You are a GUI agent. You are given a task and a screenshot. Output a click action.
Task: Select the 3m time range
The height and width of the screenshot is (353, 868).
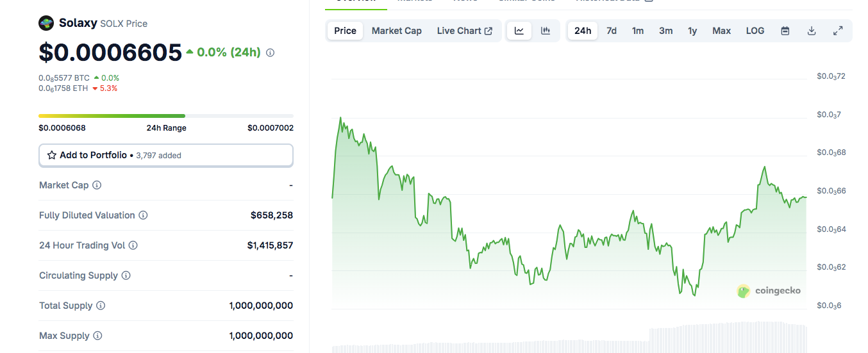666,31
